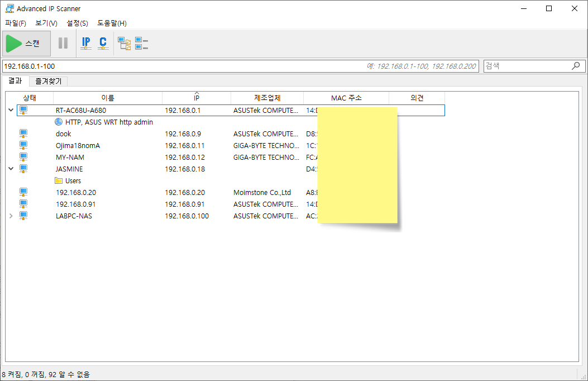Click the computer icon for row 192.168.0.91
The width and height of the screenshot is (588, 381).
pyautogui.click(x=23, y=203)
